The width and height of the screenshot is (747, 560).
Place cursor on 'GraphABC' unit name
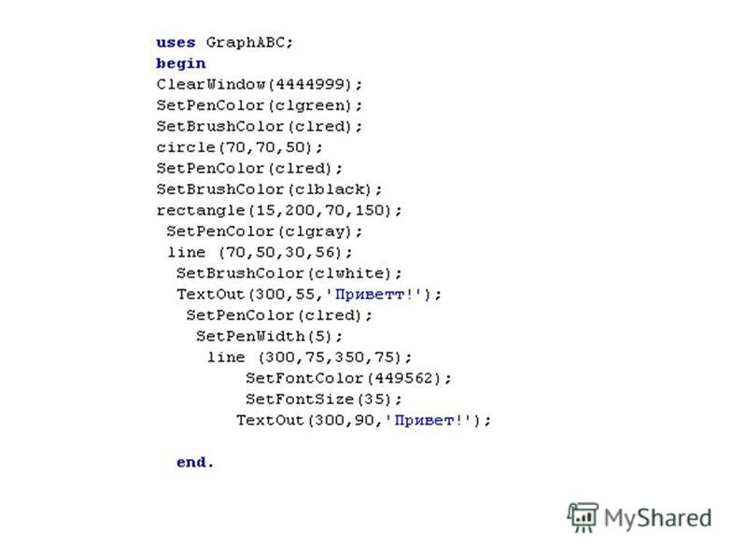(246, 42)
